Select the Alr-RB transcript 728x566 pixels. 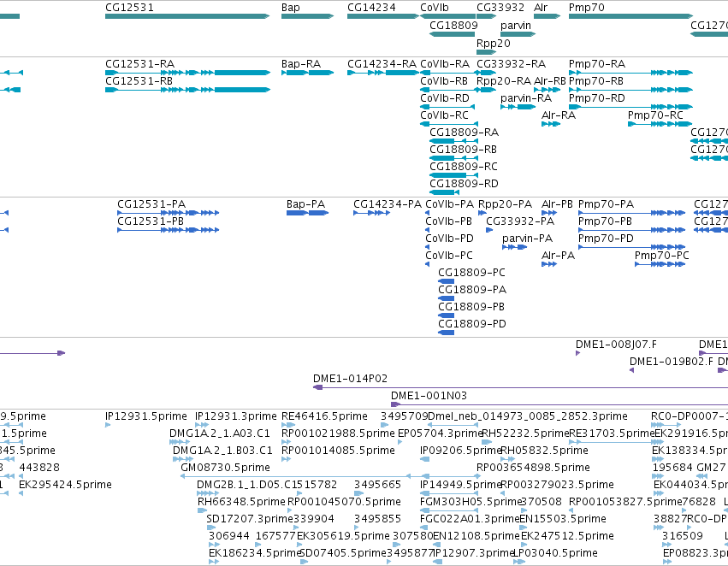click(547, 90)
